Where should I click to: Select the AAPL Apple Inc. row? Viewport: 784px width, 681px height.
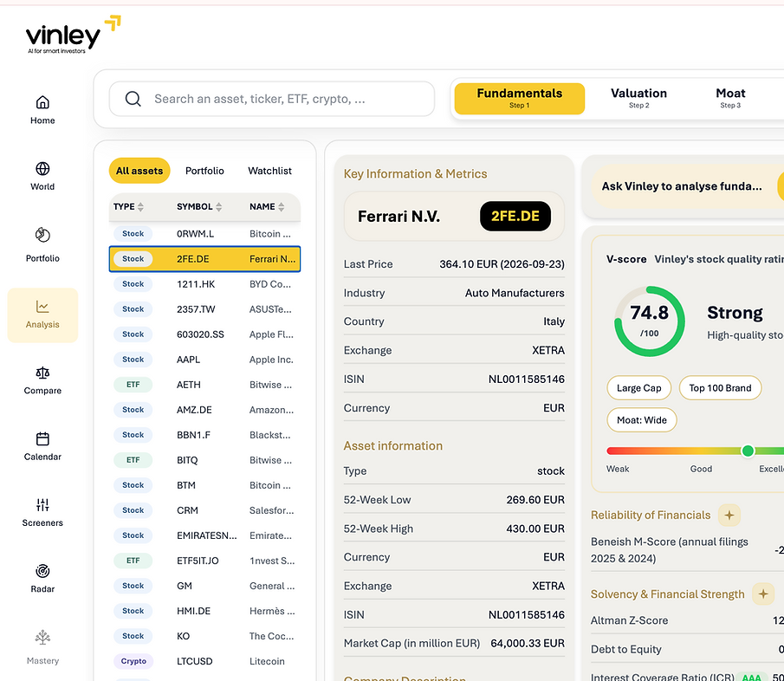pyautogui.click(x=204, y=360)
